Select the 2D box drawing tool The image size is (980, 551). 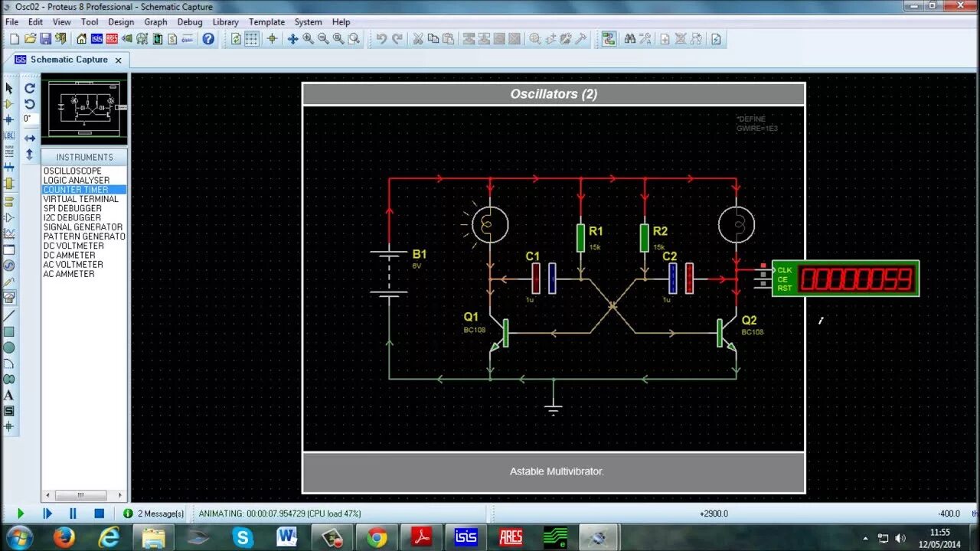click(9, 331)
